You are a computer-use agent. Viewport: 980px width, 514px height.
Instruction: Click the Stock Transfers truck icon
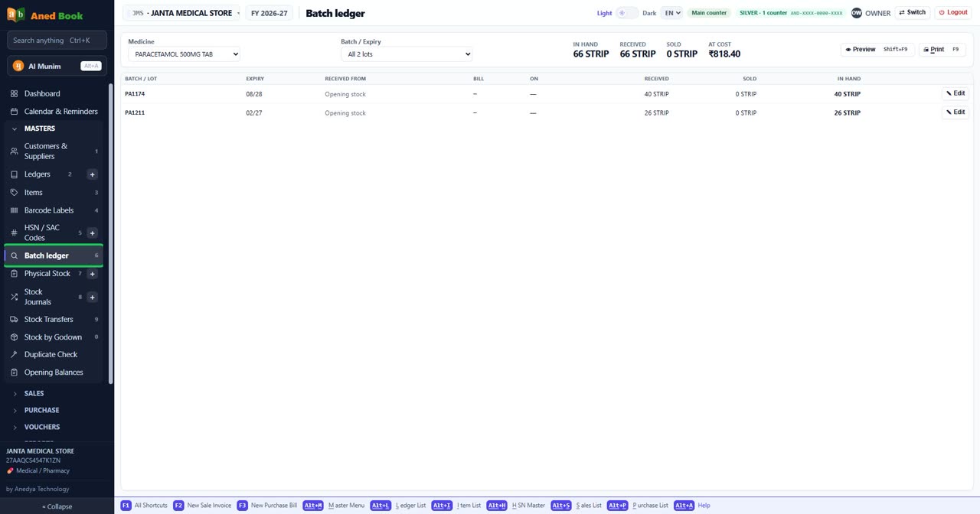pos(14,320)
